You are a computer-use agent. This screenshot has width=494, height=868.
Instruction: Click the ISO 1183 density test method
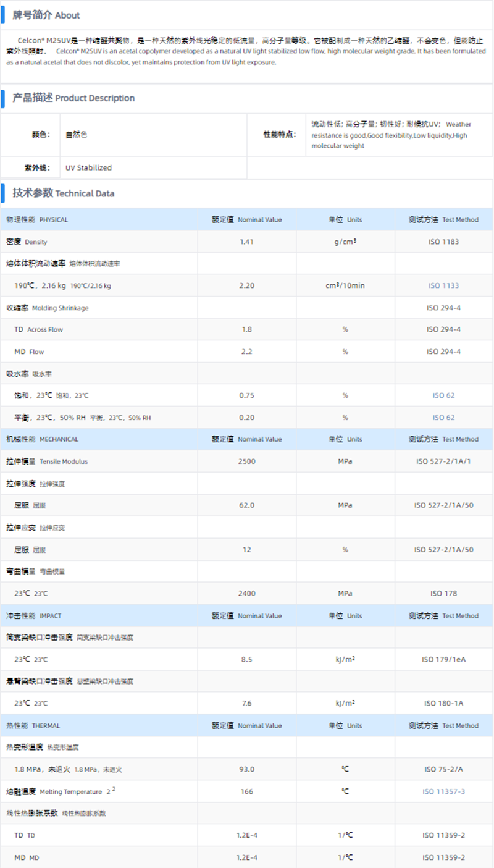(x=443, y=242)
